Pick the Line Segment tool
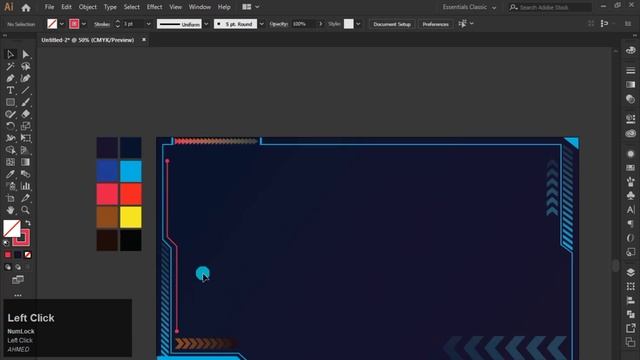The height and width of the screenshot is (360, 640). pos(26,90)
